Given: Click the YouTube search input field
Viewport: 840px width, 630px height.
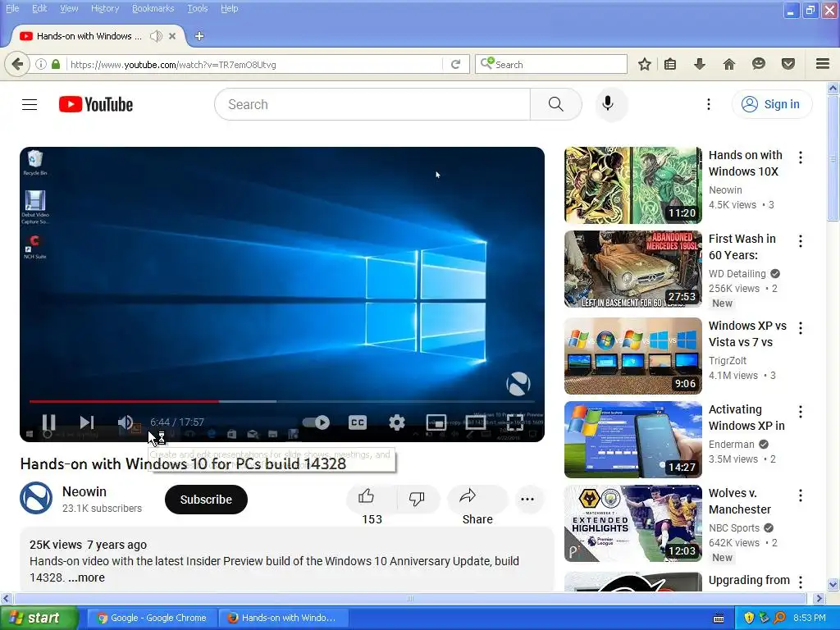Looking at the screenshot, I should click(x=373, y=104).
